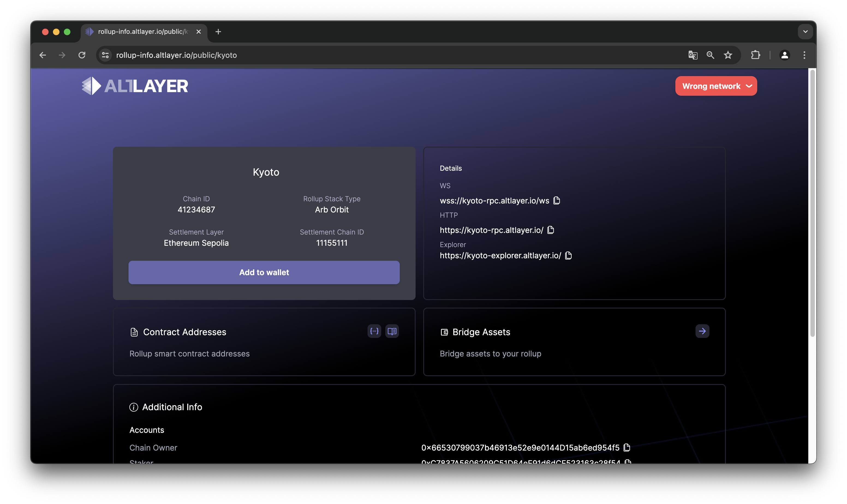The image size is (847, 504).
Task: Select the rollup-info.altlayer.io tab
Action: [144, 32]
